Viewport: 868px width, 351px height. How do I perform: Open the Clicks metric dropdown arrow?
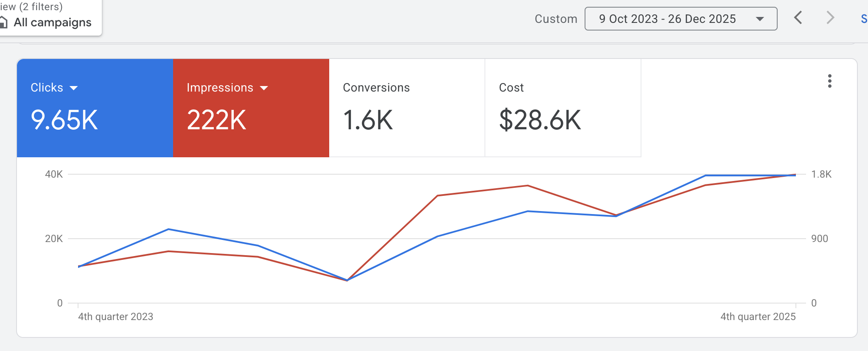point(74,88)
